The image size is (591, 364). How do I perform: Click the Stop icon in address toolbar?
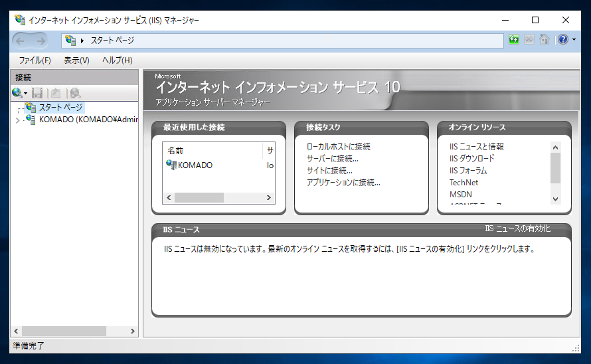(529, 39)
